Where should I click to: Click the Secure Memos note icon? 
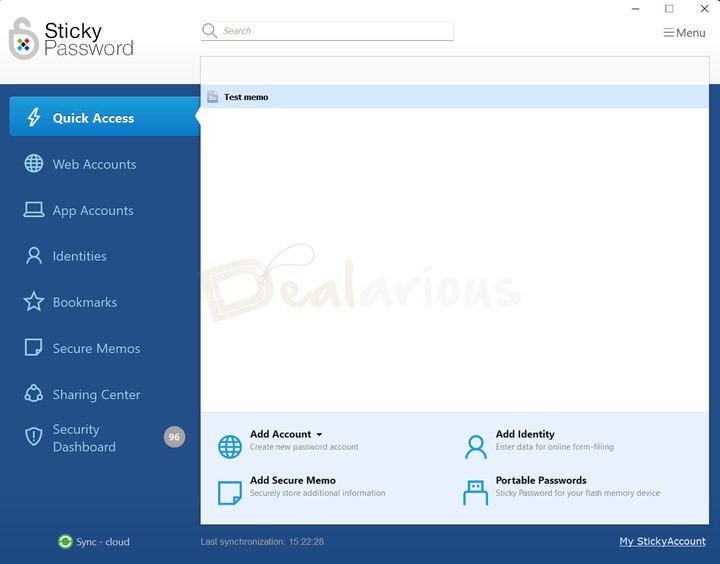point(34,347)
